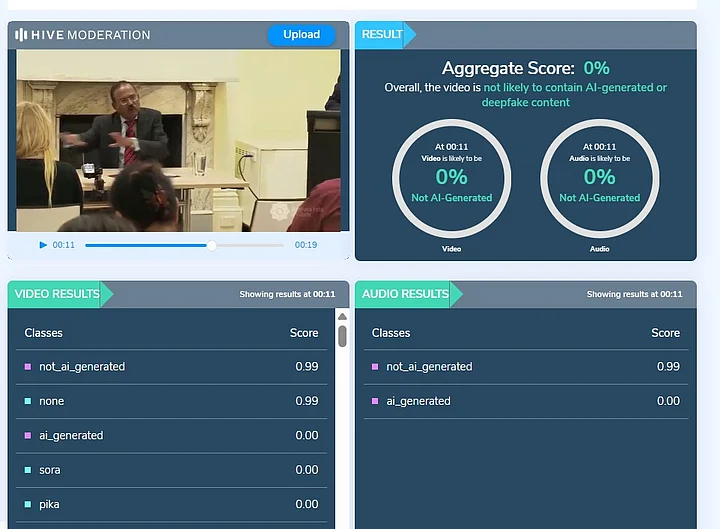Click the Video 0% score gauge

click(451, 178)
